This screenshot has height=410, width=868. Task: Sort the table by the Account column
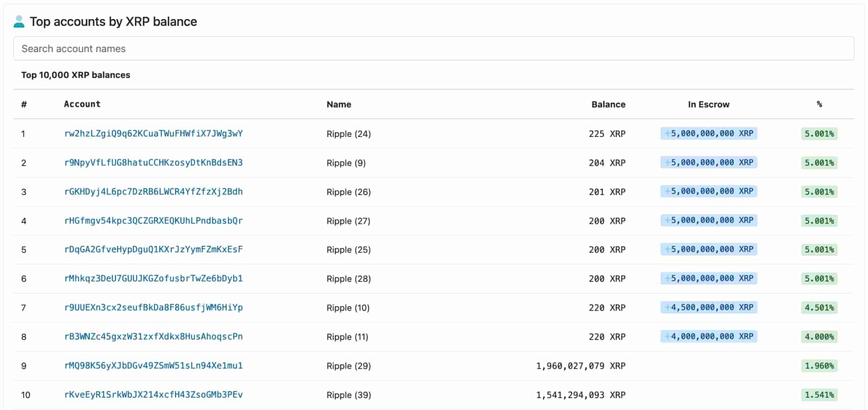pos(82,104)
